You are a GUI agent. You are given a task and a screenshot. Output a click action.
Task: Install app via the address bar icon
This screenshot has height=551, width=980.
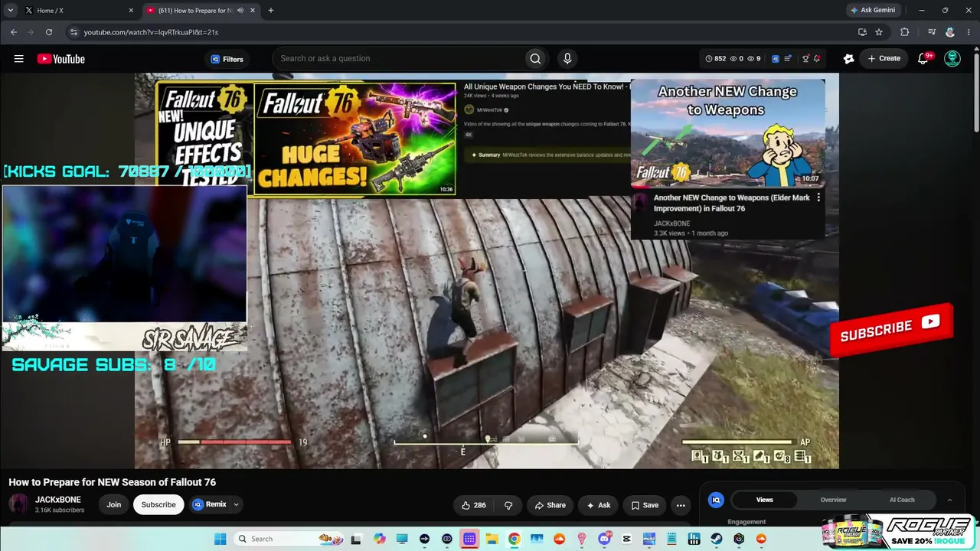[862, 32]
